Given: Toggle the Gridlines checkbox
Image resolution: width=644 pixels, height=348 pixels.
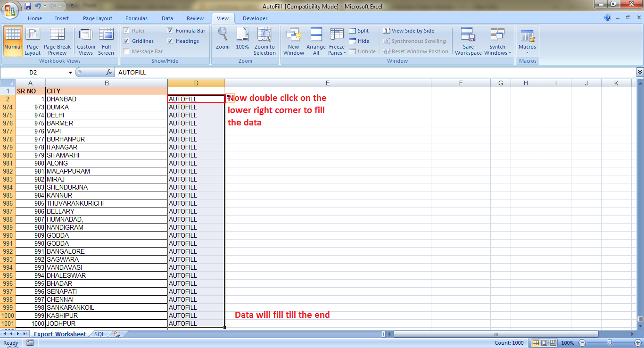Looking at the screenshot, I should (126, 41).
